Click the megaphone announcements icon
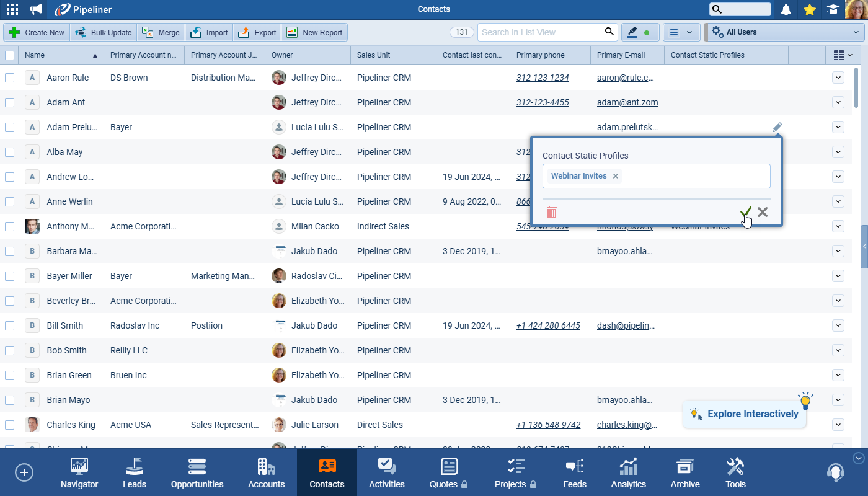This screenshot has width=868, height=496. (36, 9)
